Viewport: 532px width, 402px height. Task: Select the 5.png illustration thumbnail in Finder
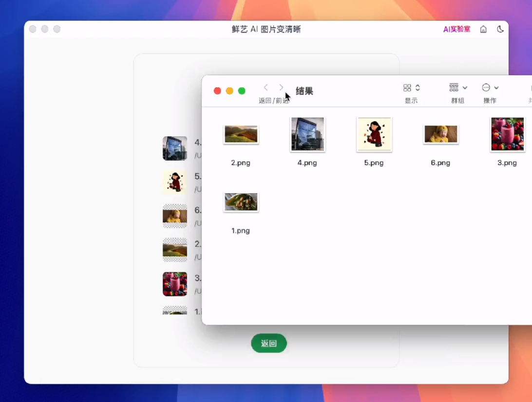374,134
